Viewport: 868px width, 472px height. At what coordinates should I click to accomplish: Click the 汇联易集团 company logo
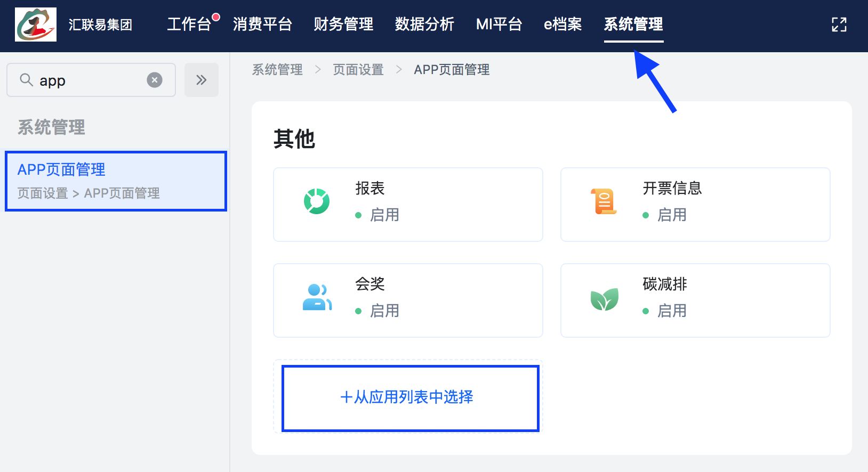click(x=36, y=25)
